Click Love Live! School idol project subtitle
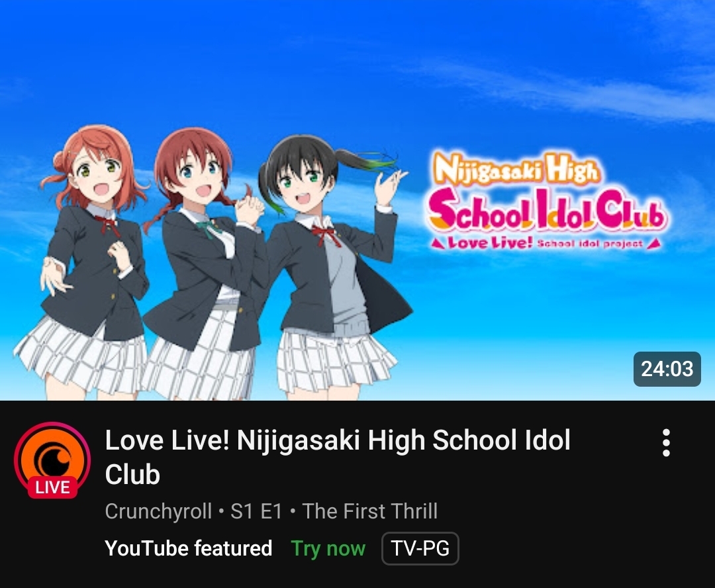The width and height of the screenshot is (715, 588). [x=546, y=243]
